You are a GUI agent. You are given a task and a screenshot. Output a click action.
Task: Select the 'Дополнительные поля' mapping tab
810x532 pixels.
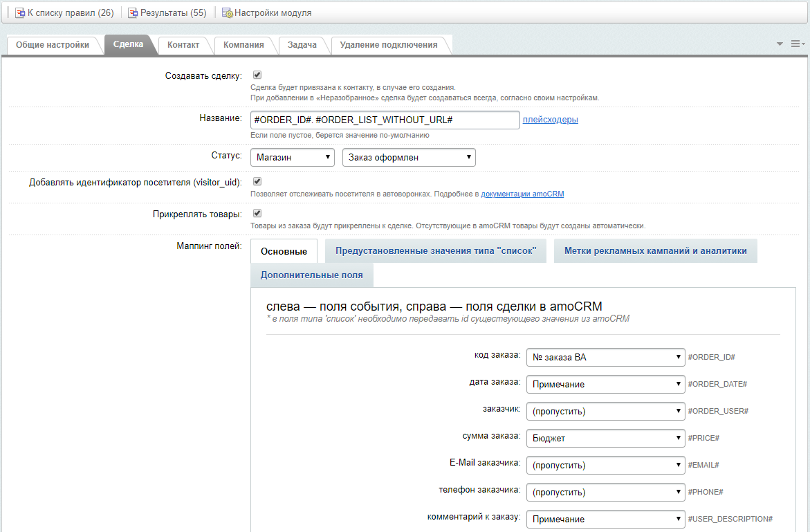[x=310, y=275]
